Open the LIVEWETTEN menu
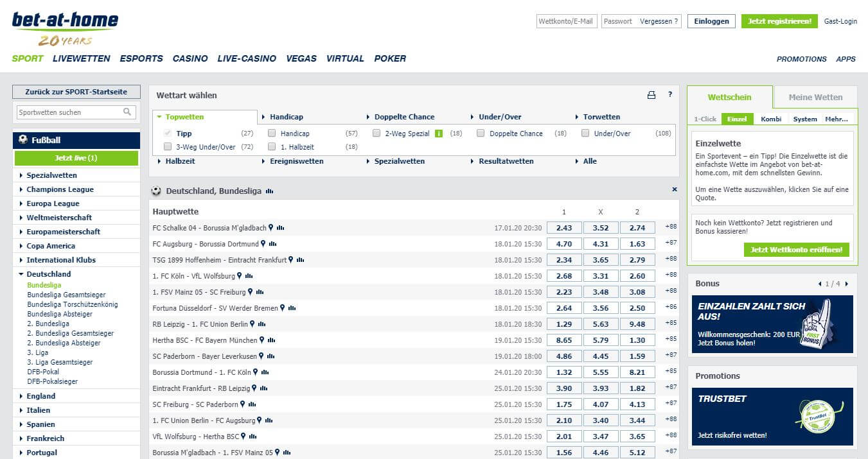Screen dimensions: 868x459 (x=82, y=58)
